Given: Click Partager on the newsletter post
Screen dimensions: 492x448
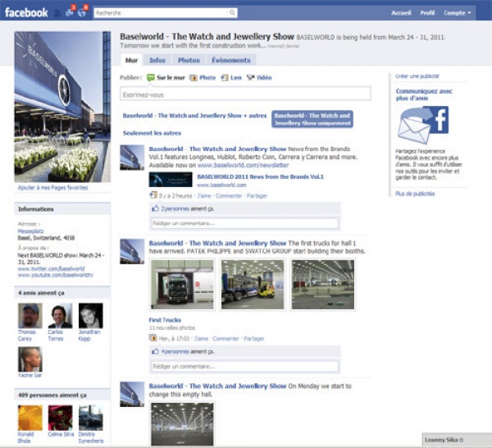Looking at the screenshot, I should pyautogui.click(x=257, y=196).
